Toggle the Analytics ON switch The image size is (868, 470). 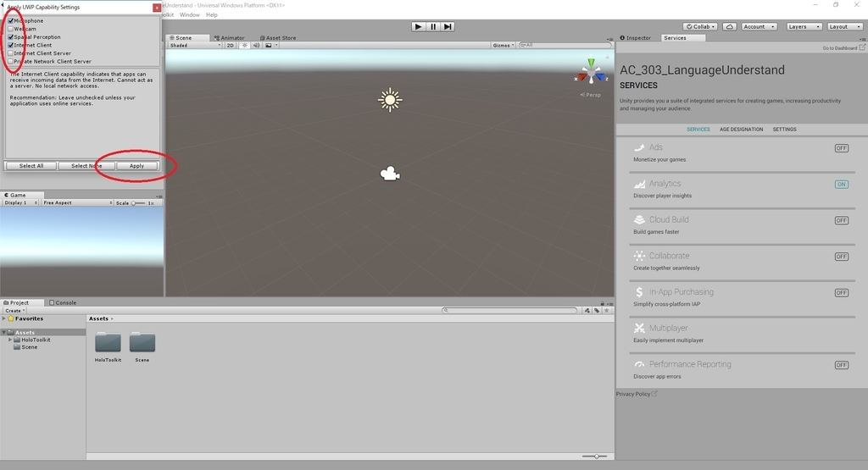click(842, 184)
